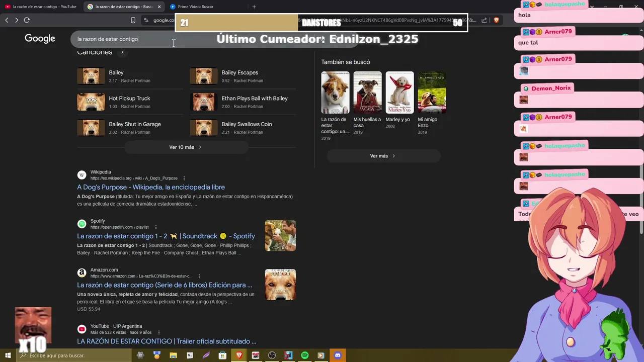Viewport: 644px width, 362px height.
Task: Bookmark this page with the bookmark icon
Action: coord(133,20)
